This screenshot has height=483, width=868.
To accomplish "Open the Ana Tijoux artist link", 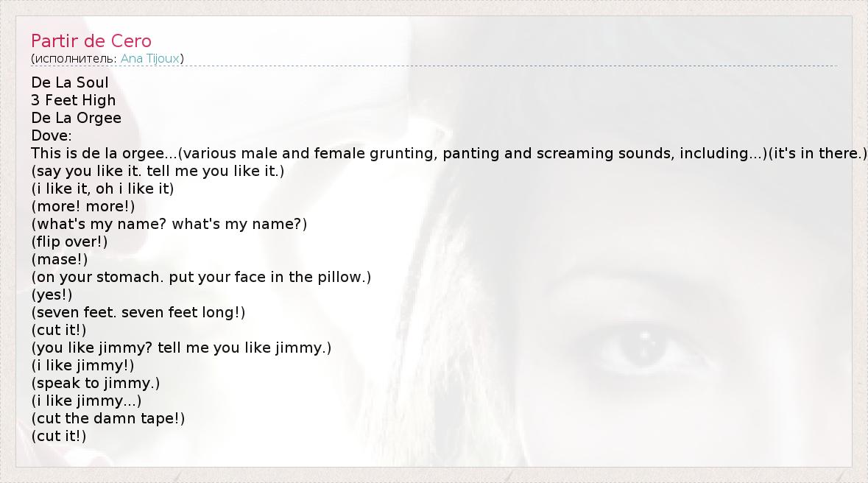I will pos(150,58).
